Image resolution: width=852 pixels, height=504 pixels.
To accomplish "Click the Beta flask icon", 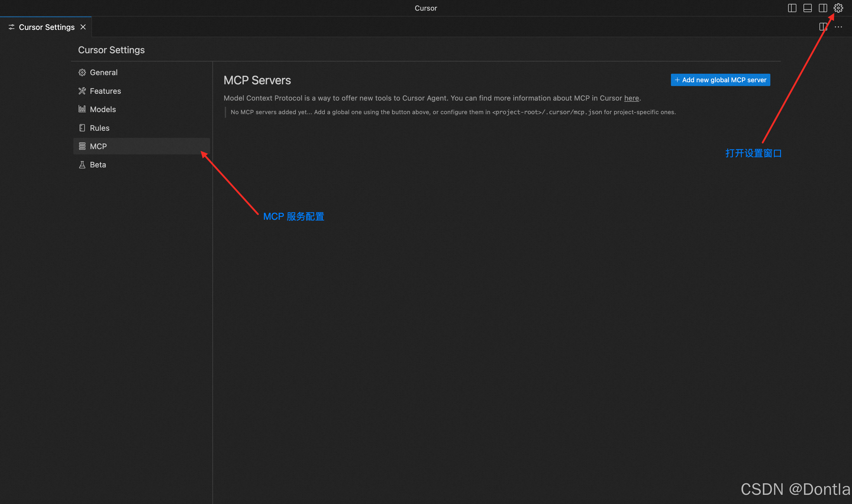I will tap(82, 165).
